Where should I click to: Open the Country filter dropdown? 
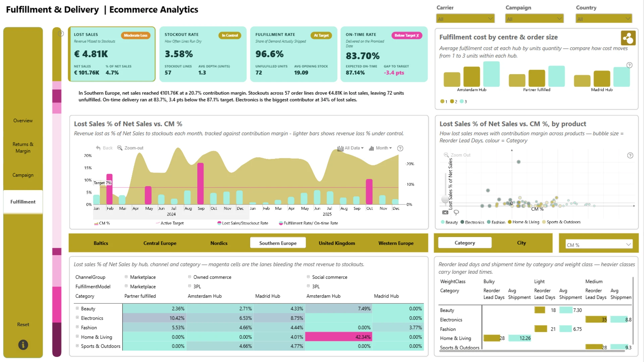point(604,19)
